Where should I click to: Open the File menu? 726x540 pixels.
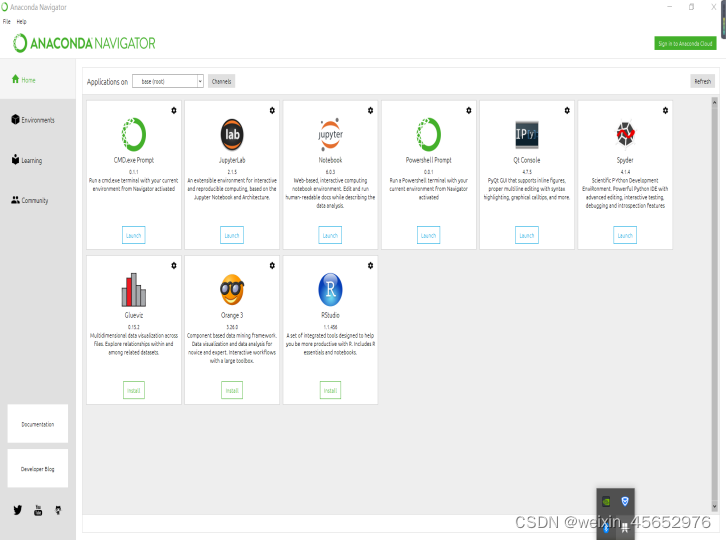(x=6, y=21)
